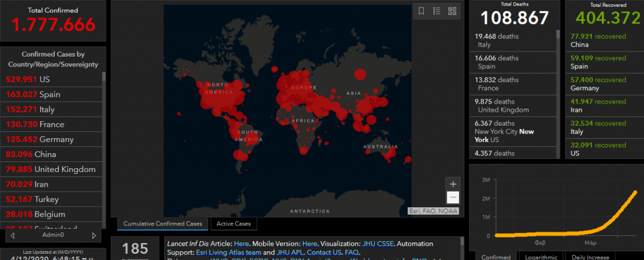644x260 pixels.
Task: Show the map legend list icon
Action: pos(436,11)
